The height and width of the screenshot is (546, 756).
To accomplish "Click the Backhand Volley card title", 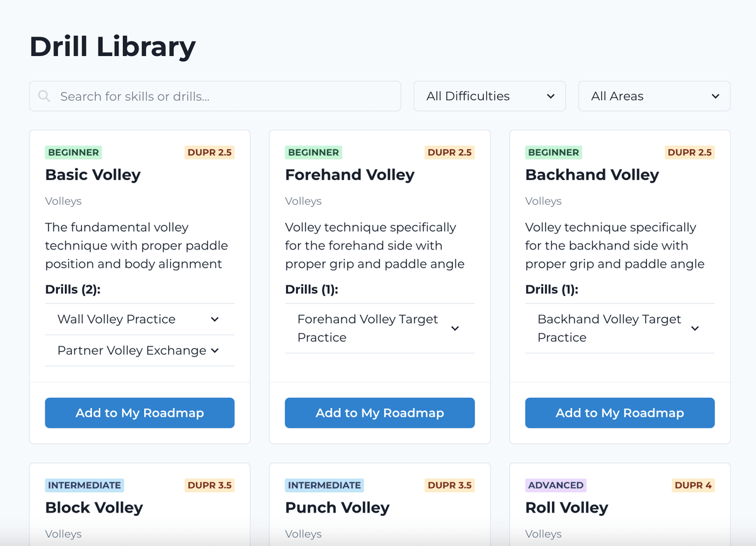I will [x=592, y=175].
